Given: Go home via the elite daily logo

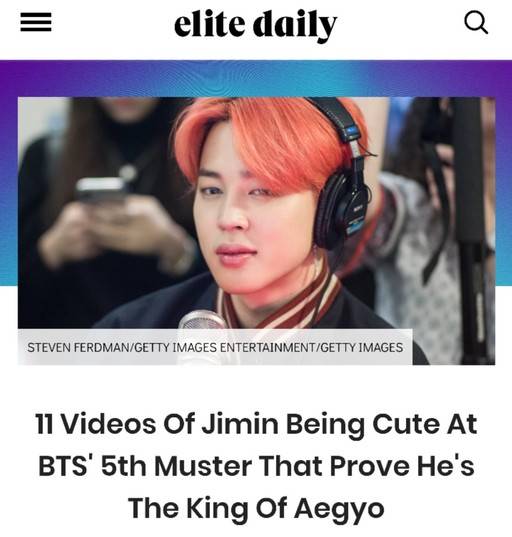Looking at the screenshot, I should click(x=255, y=24).
